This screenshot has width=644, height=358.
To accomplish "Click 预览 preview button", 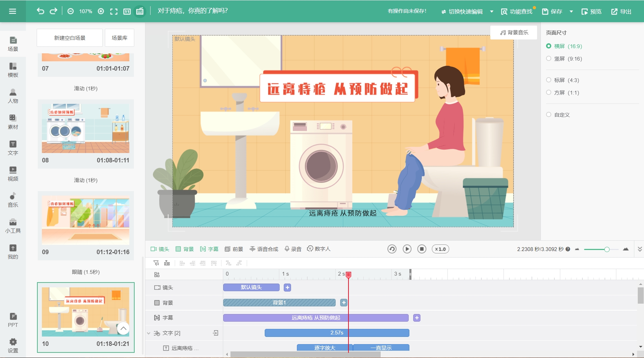I will (591, 11).
